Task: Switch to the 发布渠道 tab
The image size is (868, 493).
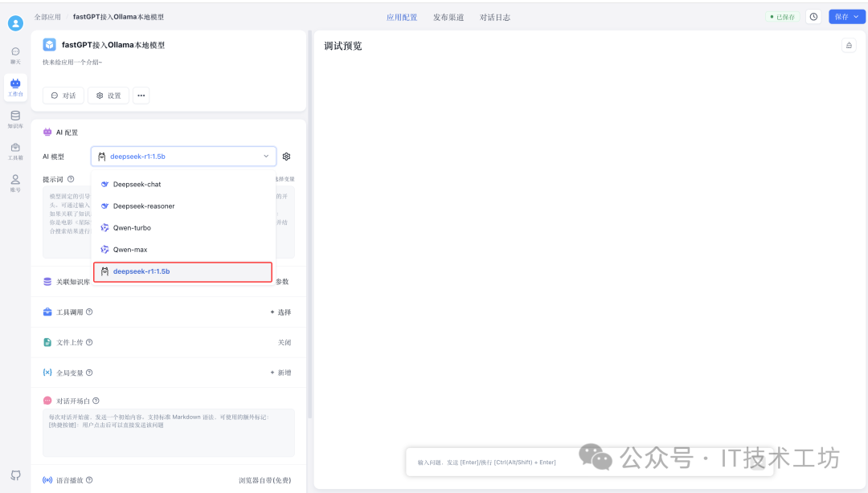Action: click(x=448, y=17)
